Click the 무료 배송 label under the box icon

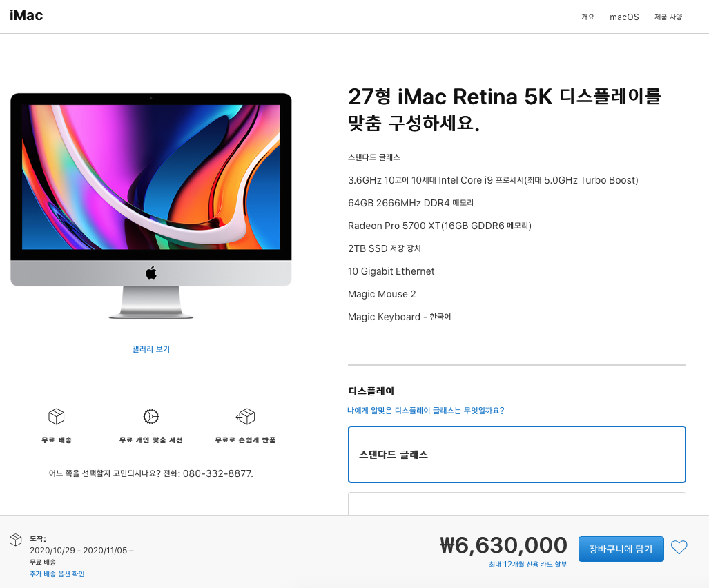tap(57, 440)
